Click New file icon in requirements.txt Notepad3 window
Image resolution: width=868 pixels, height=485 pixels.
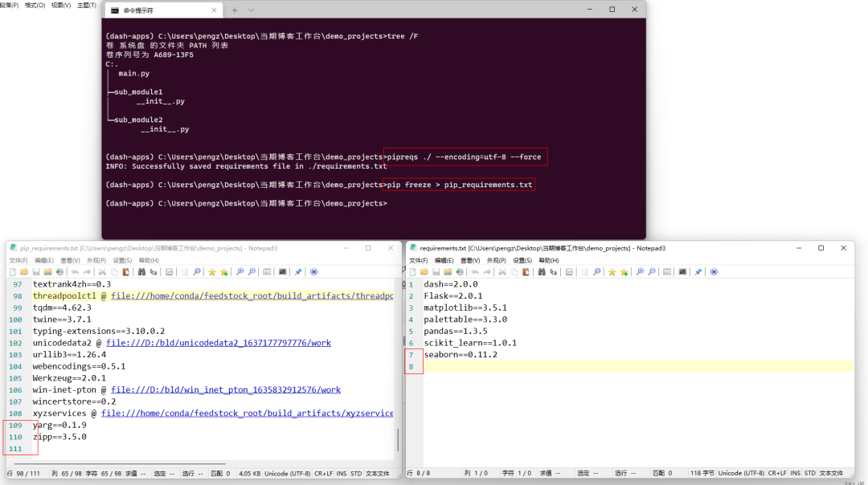(x=412, y=272)
